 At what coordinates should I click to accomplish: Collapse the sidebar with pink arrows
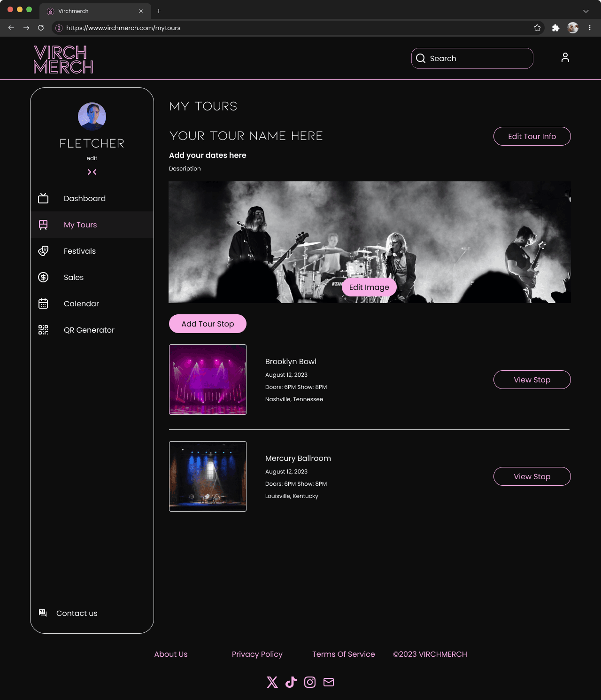92,172
